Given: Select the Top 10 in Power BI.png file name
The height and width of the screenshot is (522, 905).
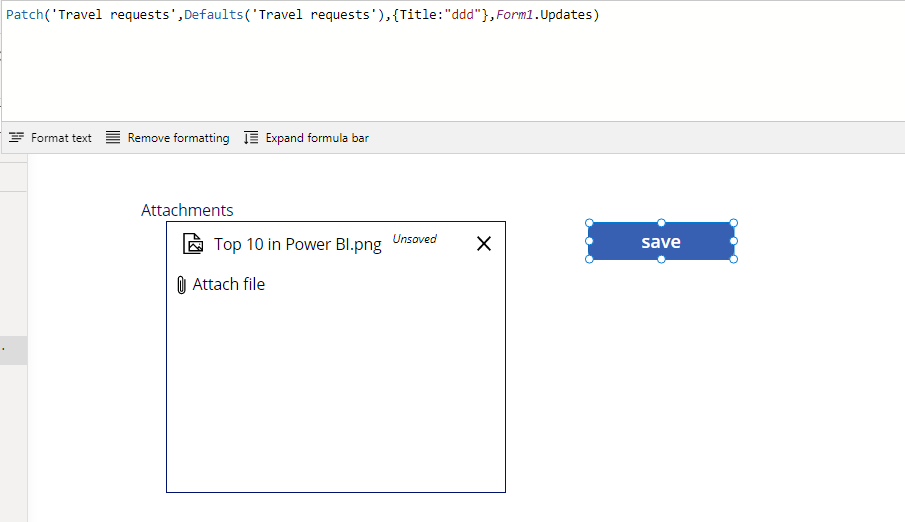Looking at the screenshot, I should 298,244.
